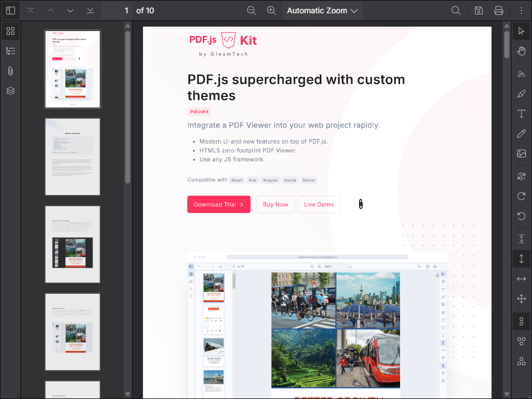Click the 'by GleamTech' text
The image size is (532, 399).
click(223, 54)
